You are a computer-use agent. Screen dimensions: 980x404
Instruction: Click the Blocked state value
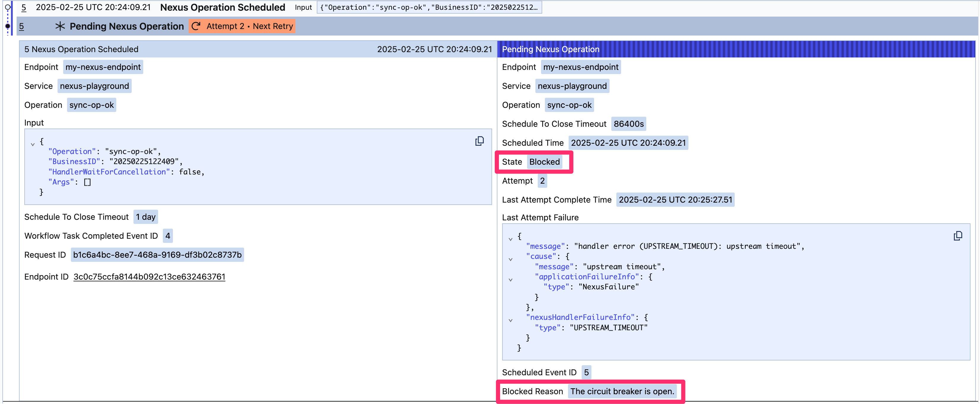pos(544,162)
